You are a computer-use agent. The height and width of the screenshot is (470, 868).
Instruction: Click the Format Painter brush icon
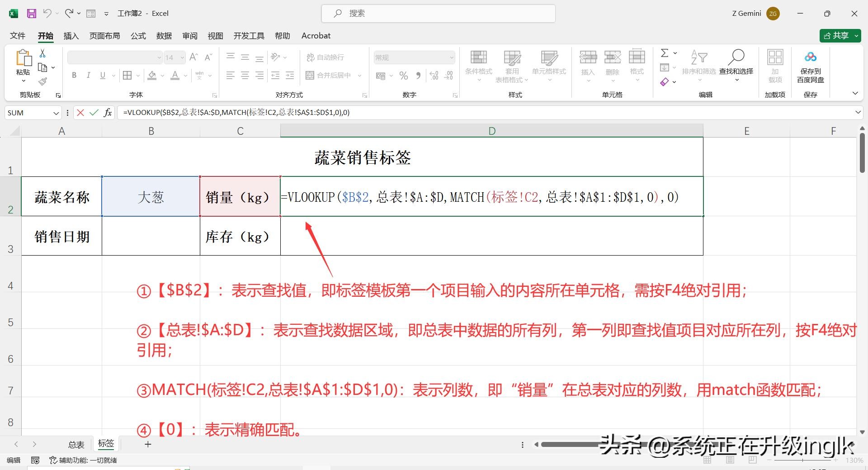tap(42, 81)
